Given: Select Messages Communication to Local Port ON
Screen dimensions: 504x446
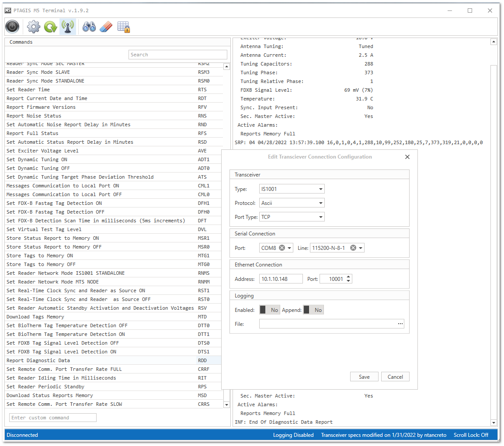Looking at the screenshot, I should coord(113,186).
